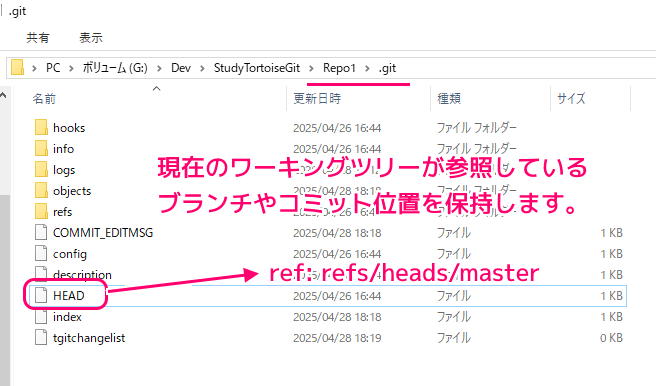Expand chevron before PC in breadcrumb
This screenshot has width=656, height=386.
[34, 68]
